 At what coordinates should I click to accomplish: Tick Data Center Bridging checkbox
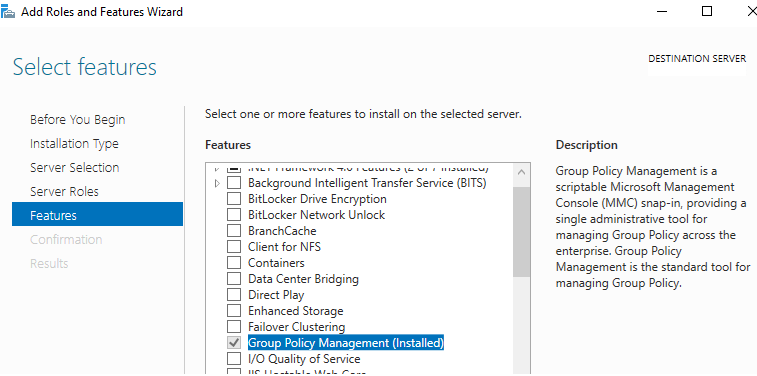[x=234, y=279]
